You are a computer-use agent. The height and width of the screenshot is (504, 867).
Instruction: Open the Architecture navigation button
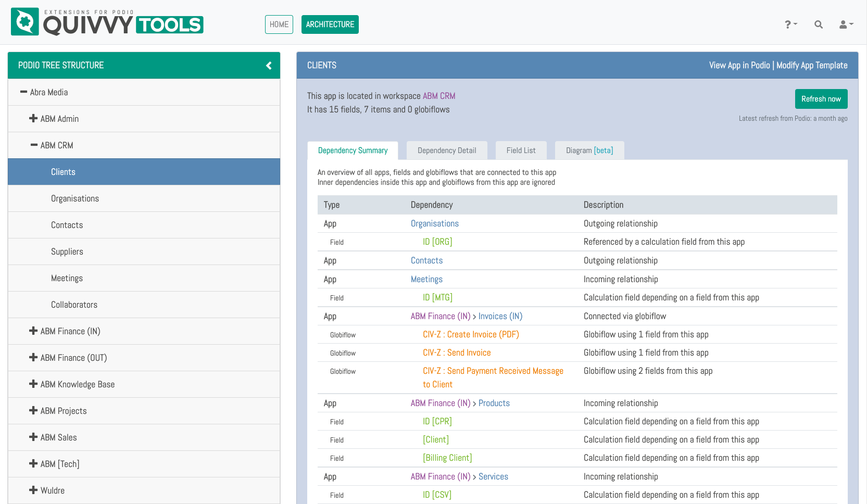[330, 24]
